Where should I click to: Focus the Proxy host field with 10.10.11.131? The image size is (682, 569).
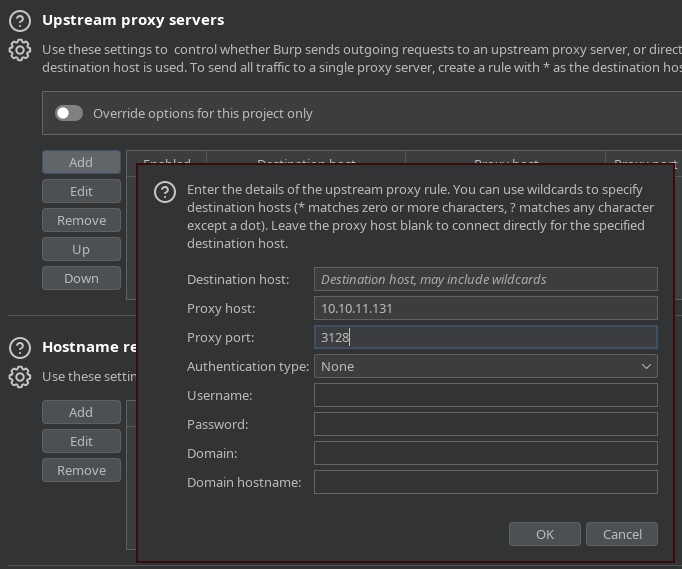(x=485, y=308)
